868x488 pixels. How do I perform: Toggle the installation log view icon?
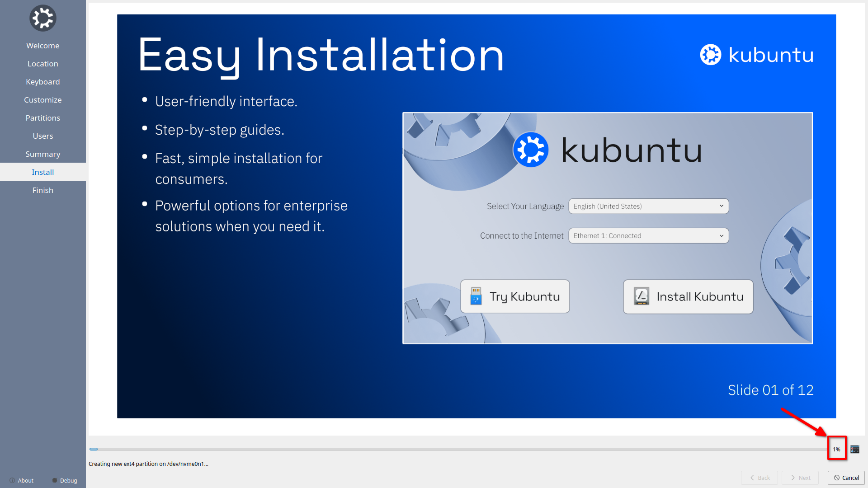(854, 449)
